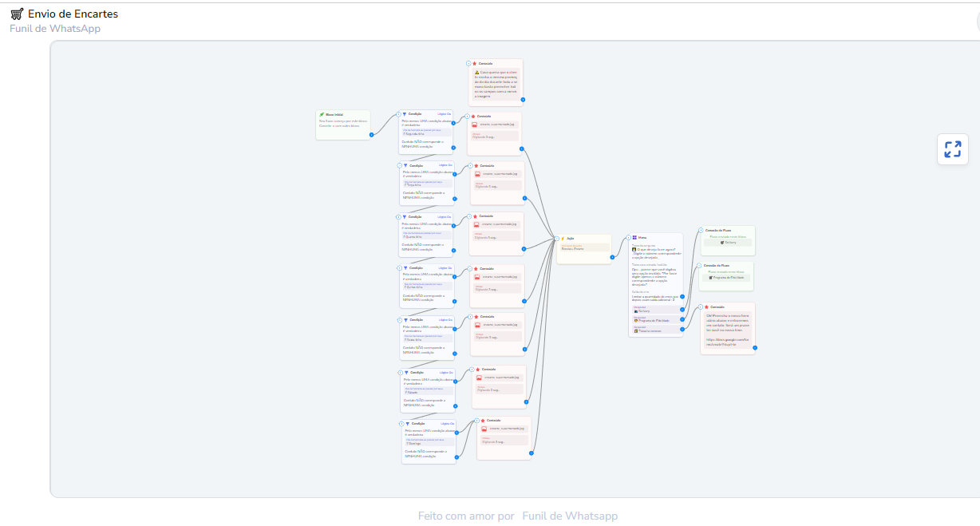Click the Bloco inicial output connector dot
The image size is (980, 526).
pos(371,135)
